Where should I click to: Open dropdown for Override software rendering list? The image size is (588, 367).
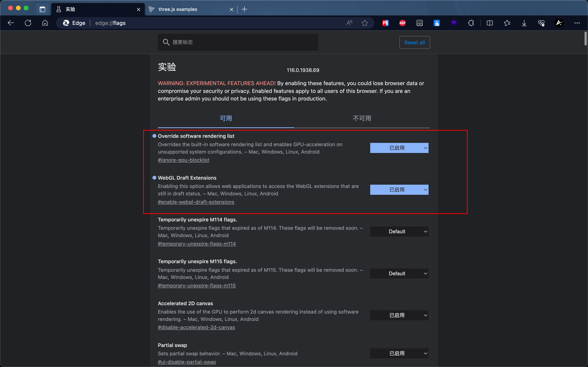399,148
